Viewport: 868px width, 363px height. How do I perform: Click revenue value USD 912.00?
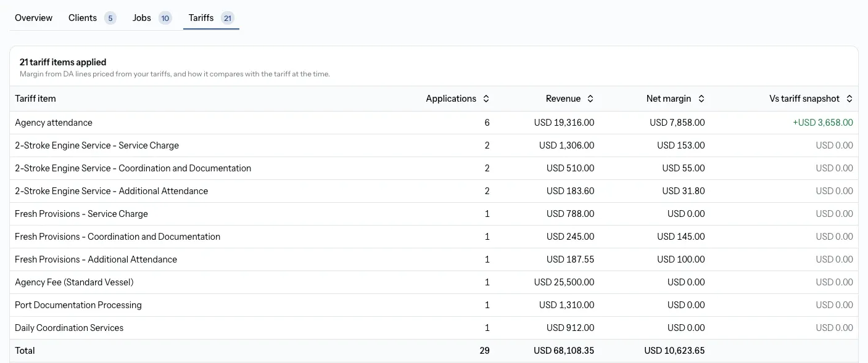(x=570, y=328)
